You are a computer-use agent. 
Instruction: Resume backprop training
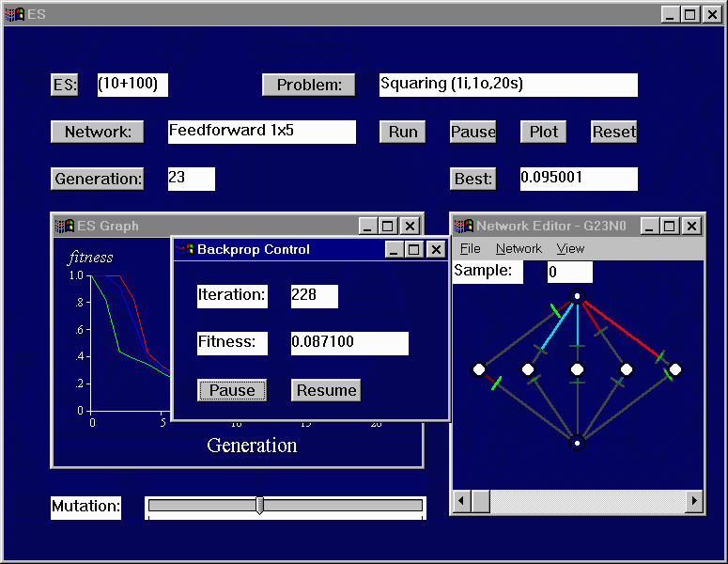click(x=326, y=390)
